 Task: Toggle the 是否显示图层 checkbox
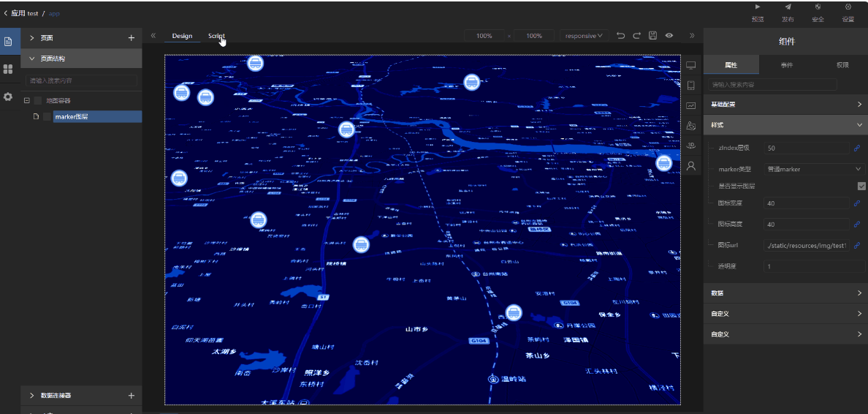pos(861,187)
